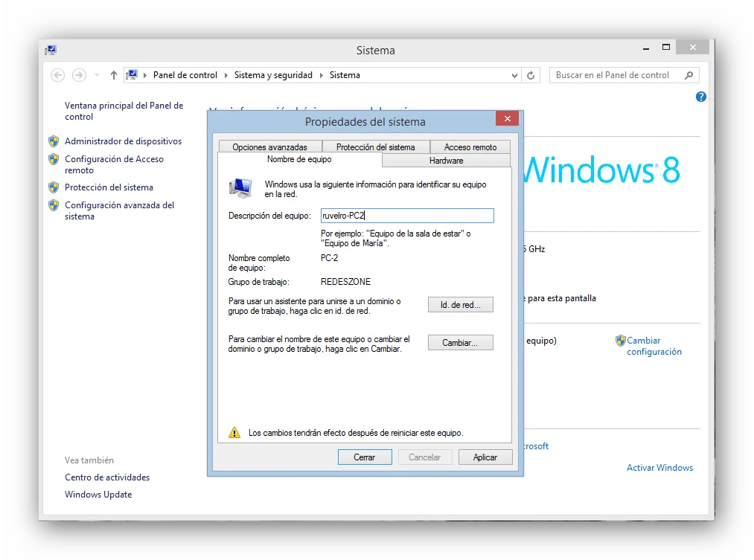Viewport: 754px width, 560px height.
Task: Click the blue Help question mark icon
Action: pyautogui.click(x=700, y=97)
